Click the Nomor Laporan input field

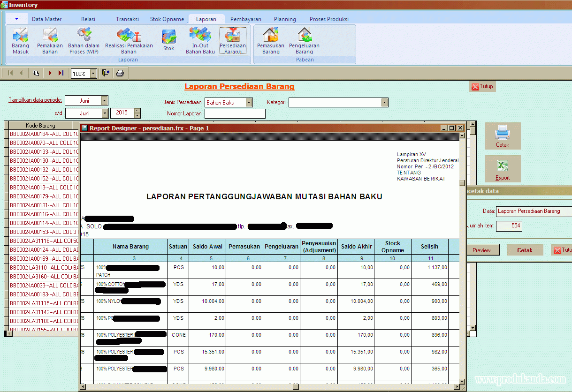coord(235,113)
